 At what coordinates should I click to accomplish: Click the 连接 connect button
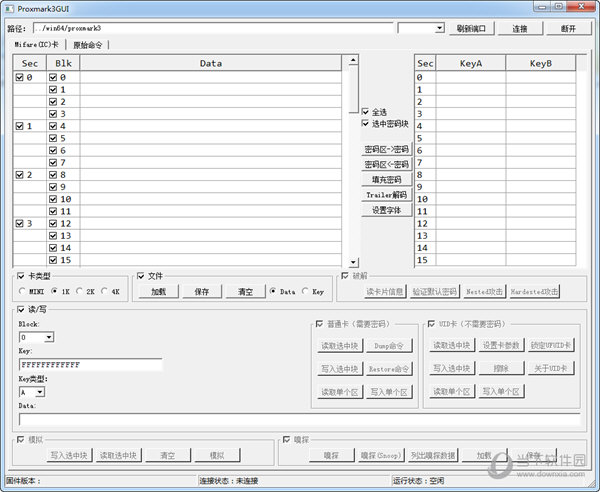pyautogui.click(x=520, y=29)
